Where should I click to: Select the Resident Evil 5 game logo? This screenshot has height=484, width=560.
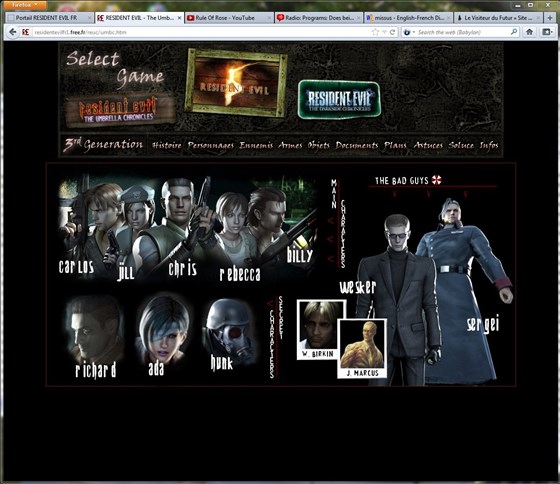(x=236, y=82)
